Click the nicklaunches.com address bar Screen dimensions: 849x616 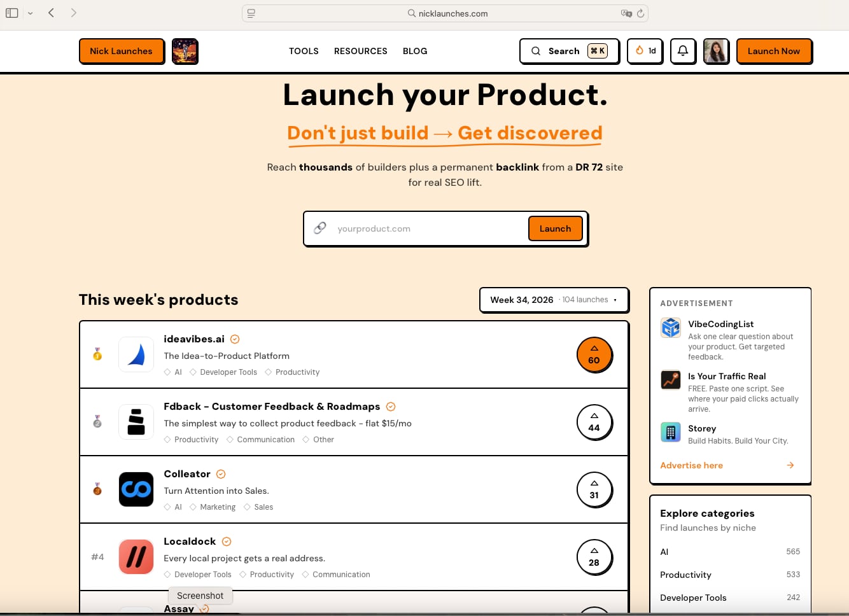click(446, 13)
